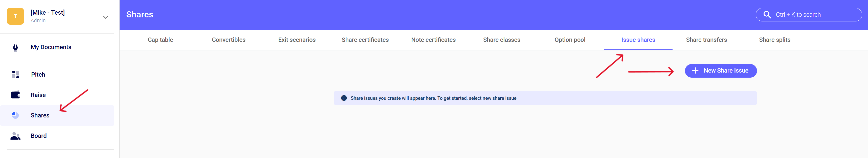Switch to the Convertibles tab
The height and width of the screenshot is (158, 868).
tap(229, 40)
